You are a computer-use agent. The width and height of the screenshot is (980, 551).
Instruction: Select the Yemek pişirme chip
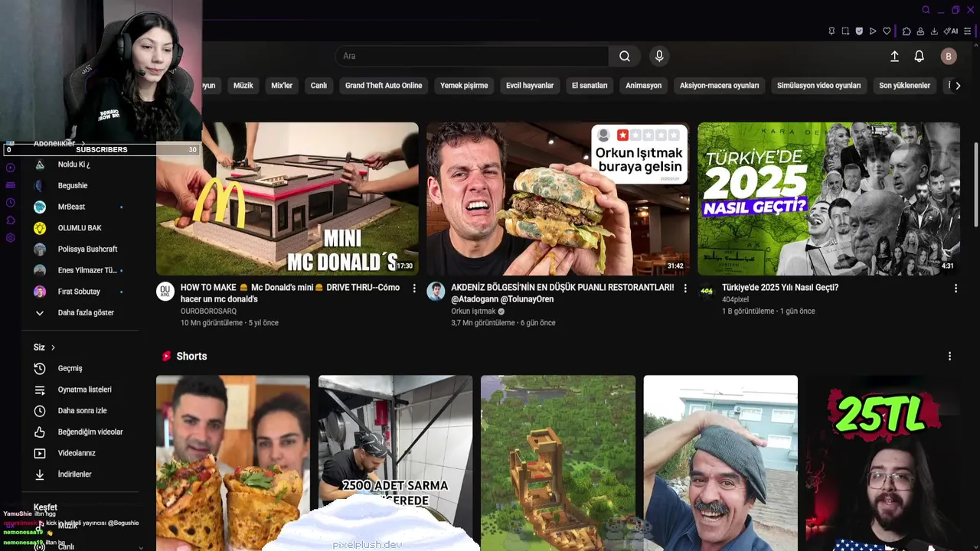point(464,86)
